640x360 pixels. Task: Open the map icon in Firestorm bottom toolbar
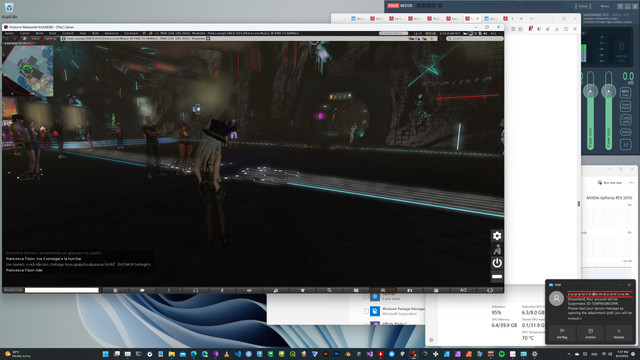(356, 290)
